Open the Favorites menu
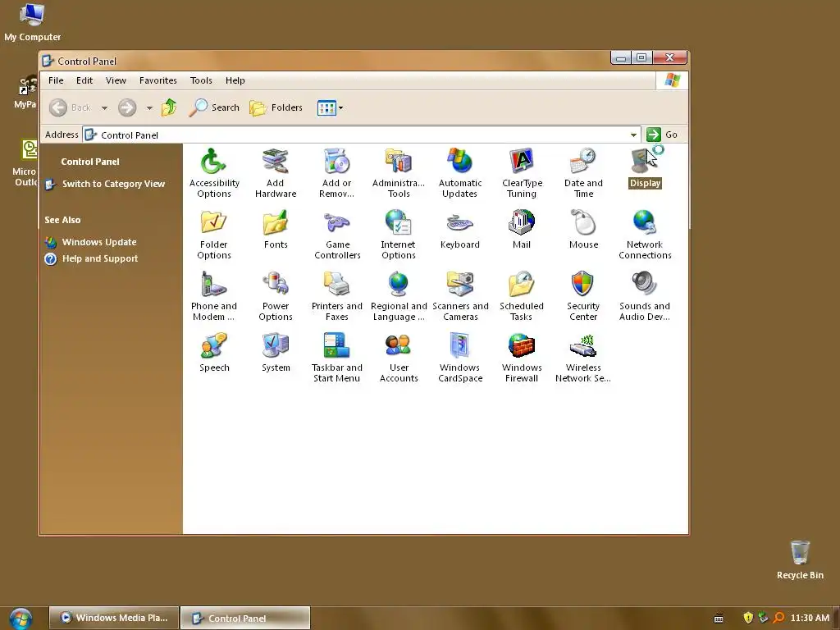 click(158, 80)
